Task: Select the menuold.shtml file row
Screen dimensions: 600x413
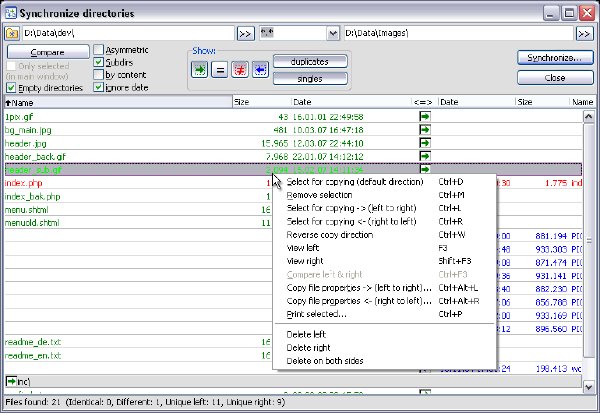Action: 138,222
